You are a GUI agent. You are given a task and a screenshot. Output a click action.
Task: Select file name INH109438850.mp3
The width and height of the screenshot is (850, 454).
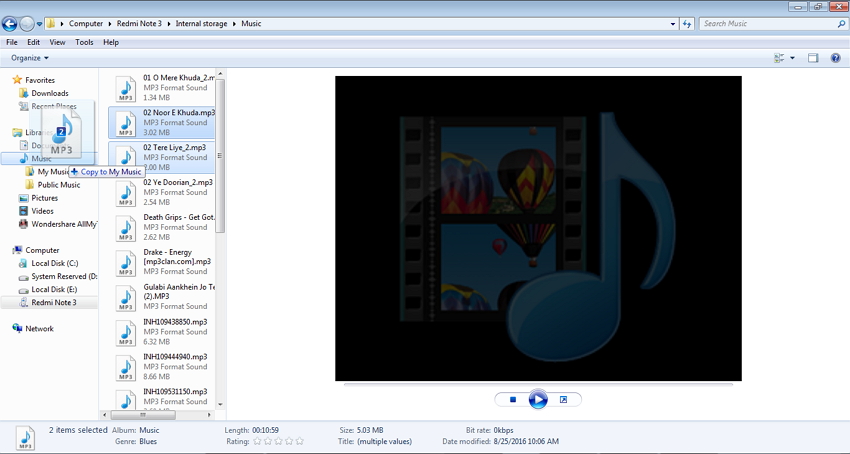(175, 322)
